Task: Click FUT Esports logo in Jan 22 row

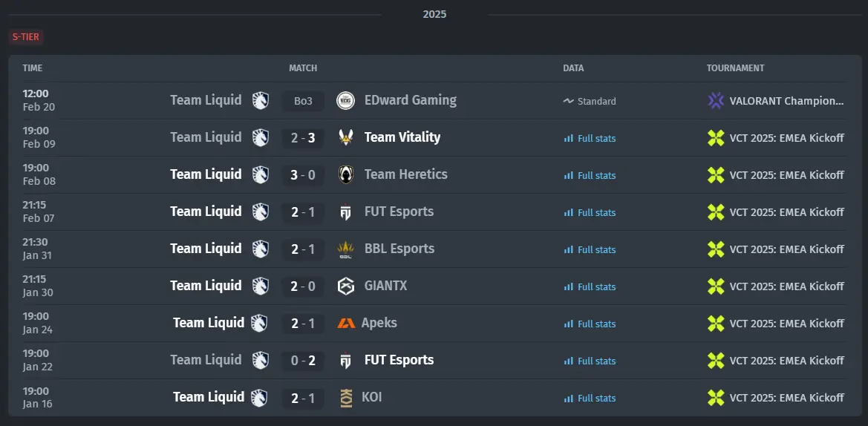Action: [345, 361]
